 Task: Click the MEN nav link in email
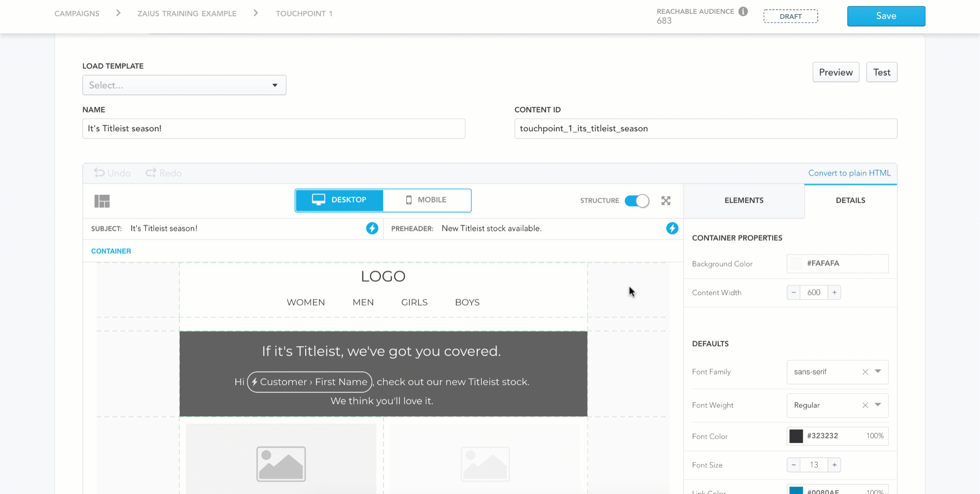tap(363, 302)
